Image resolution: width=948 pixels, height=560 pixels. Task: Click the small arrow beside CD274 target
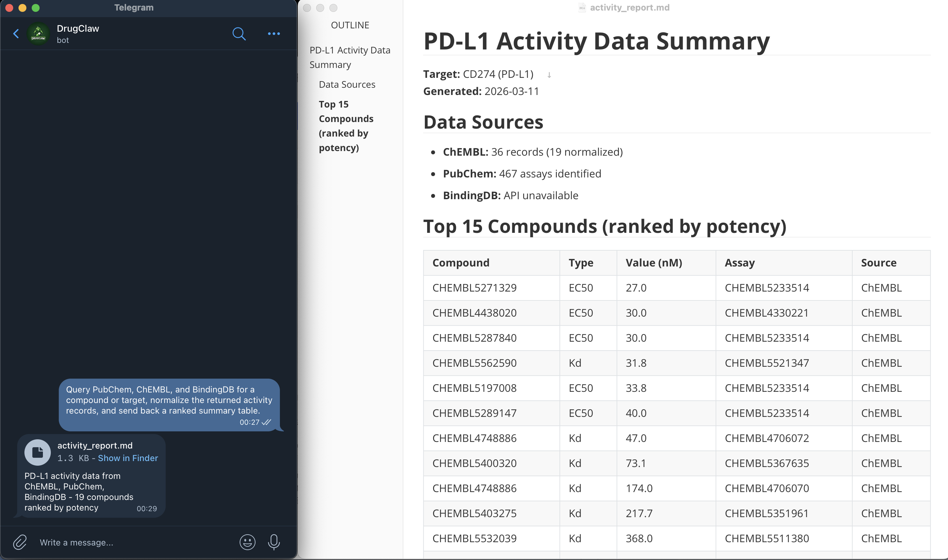[x=549, y=75]
